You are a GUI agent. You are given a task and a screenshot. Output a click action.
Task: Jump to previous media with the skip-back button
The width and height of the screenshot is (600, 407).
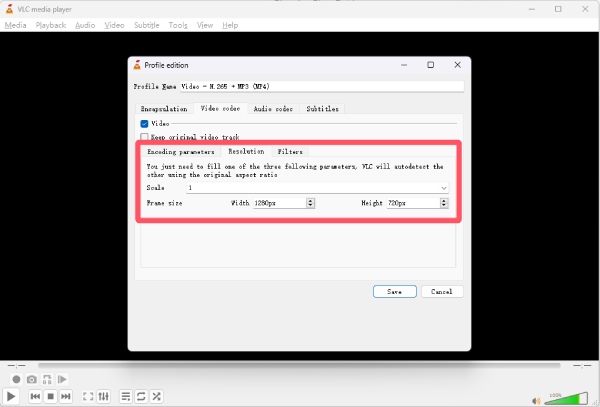(35, 396)
